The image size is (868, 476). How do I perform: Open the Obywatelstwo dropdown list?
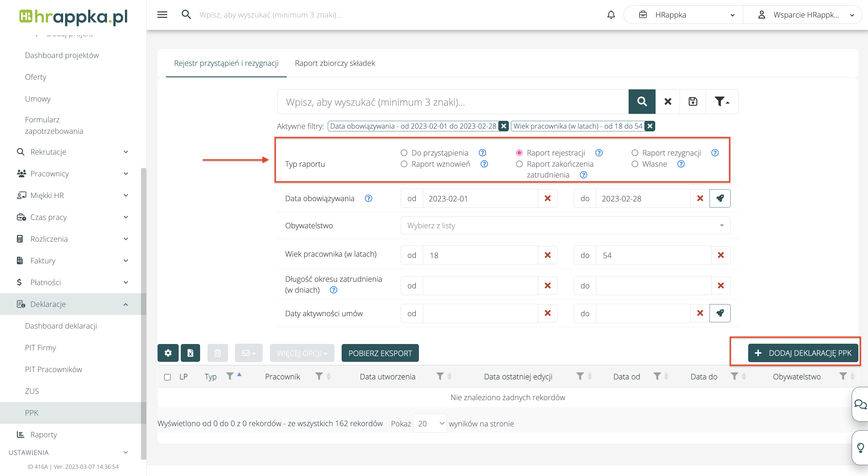pos(565,226)
